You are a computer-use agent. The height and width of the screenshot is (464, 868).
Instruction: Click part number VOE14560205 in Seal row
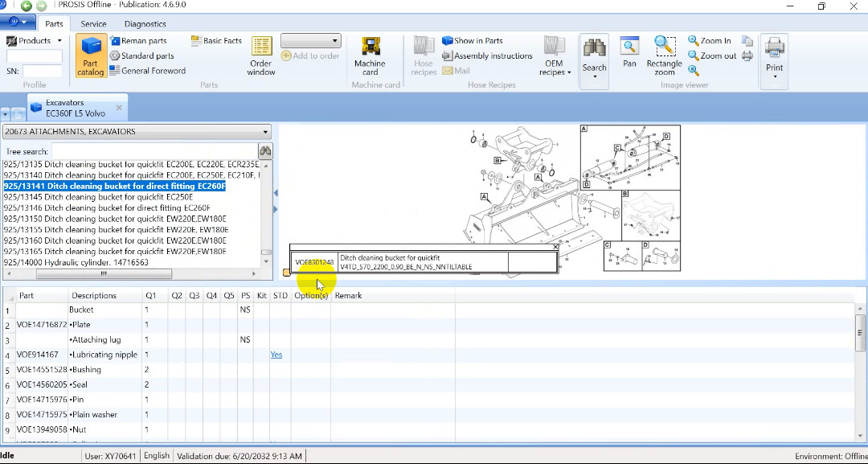click(42, 384)
